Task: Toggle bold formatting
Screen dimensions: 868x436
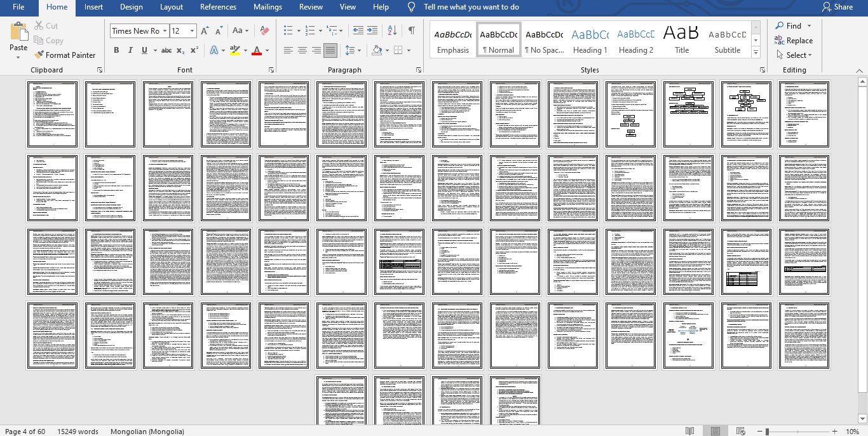Action: coord(116,50)
